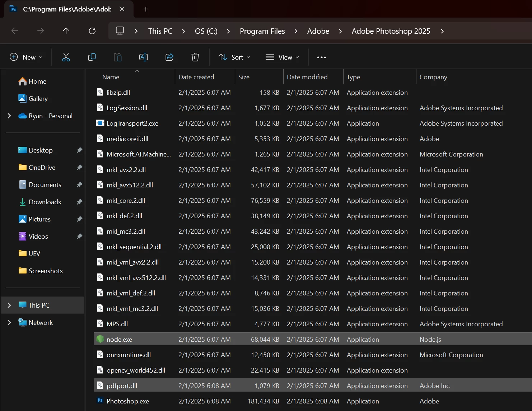Click the monitor icon in address bar
The width and height of the screenshot is (532, 411).
tap(120, 31)
